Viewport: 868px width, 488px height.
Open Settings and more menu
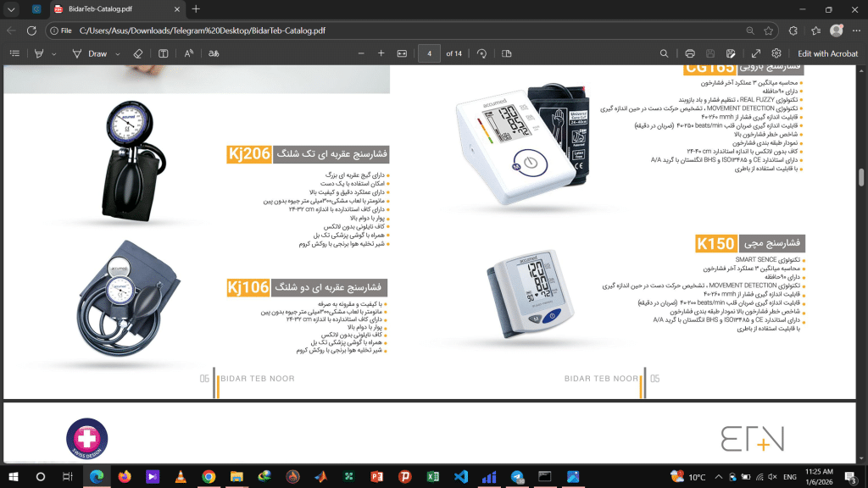(x=856, y=30)
